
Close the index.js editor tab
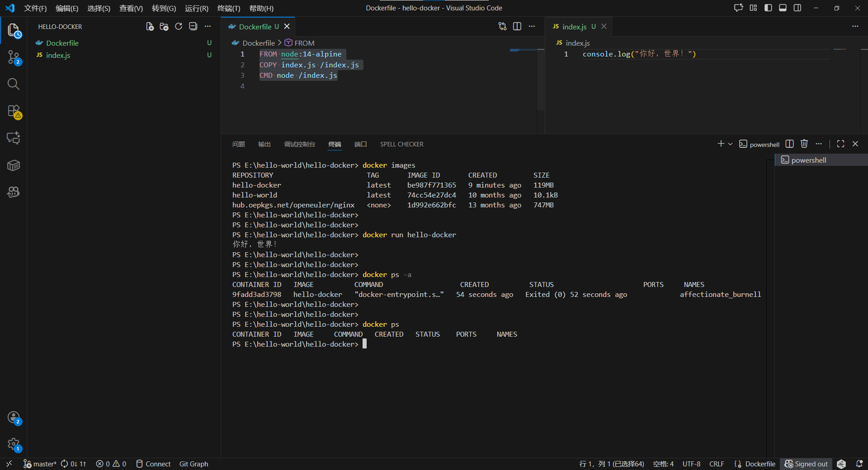tap(604, 27)
